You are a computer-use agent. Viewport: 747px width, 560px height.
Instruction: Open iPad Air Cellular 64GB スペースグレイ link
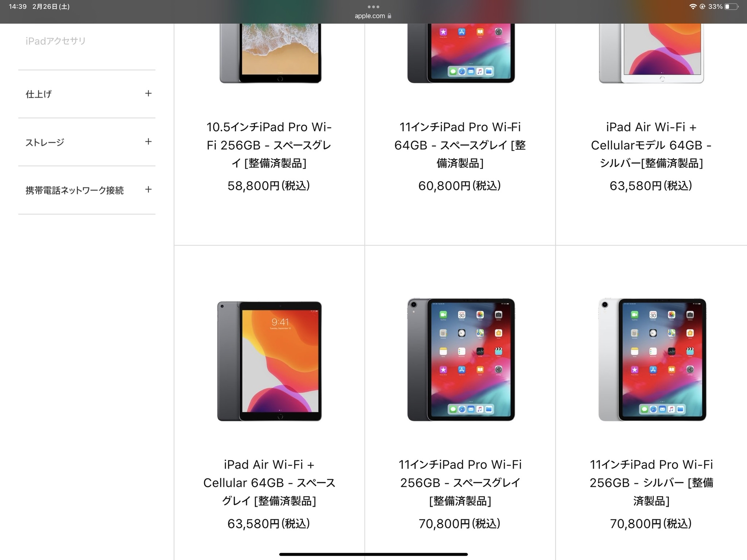[269, 482]
